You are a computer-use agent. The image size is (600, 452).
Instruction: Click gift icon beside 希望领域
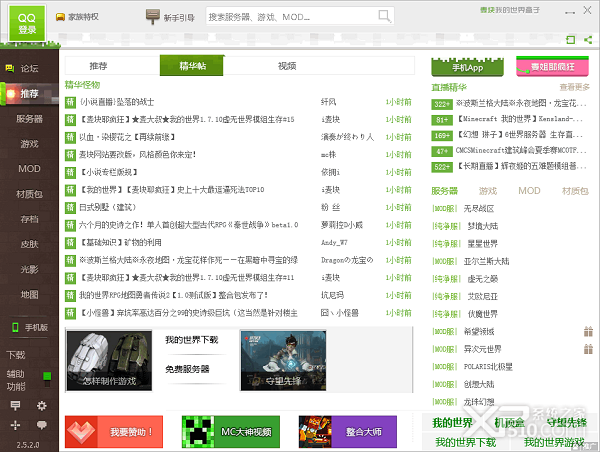588,331
